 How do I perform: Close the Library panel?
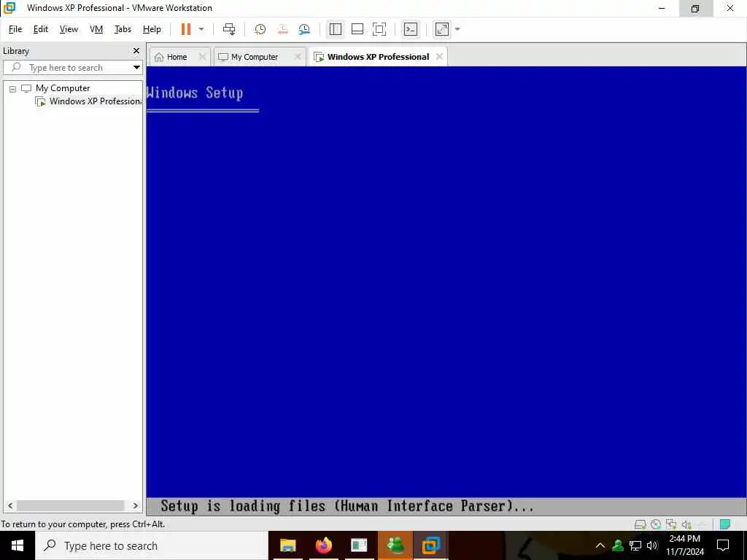click(x=136, y=50)
